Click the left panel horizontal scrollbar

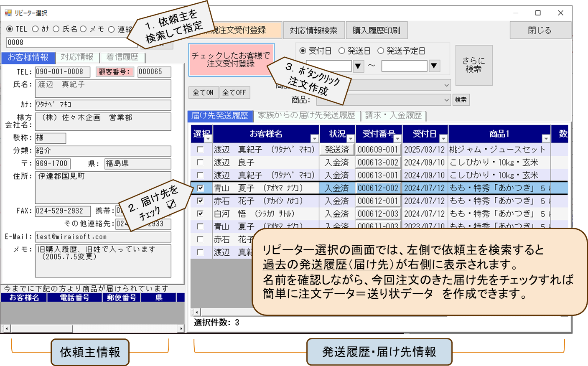[x=92, y=329]
